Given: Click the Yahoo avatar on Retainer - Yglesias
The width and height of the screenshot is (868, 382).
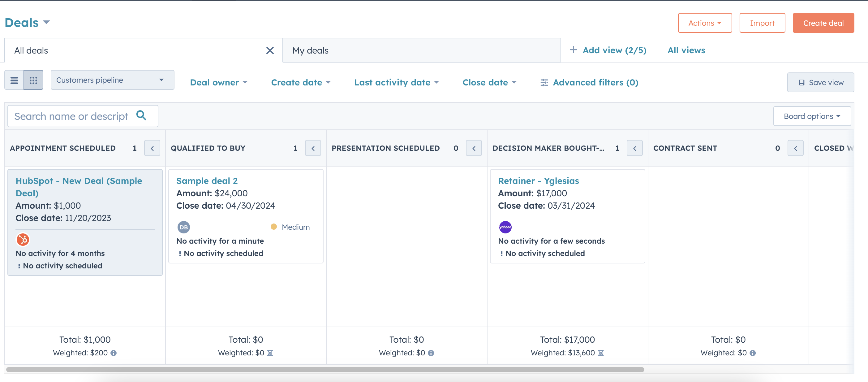Looking at the screenshot, I should click(x=505, y=227).
